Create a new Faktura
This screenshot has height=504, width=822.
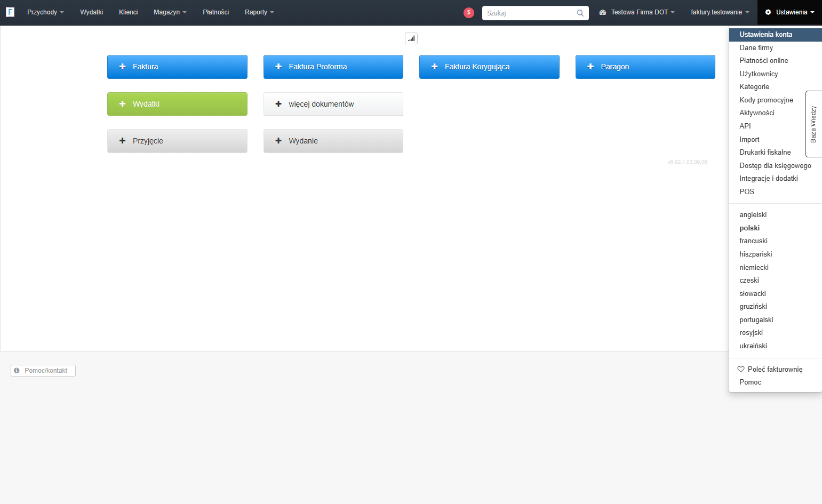[x=177, y=67]
